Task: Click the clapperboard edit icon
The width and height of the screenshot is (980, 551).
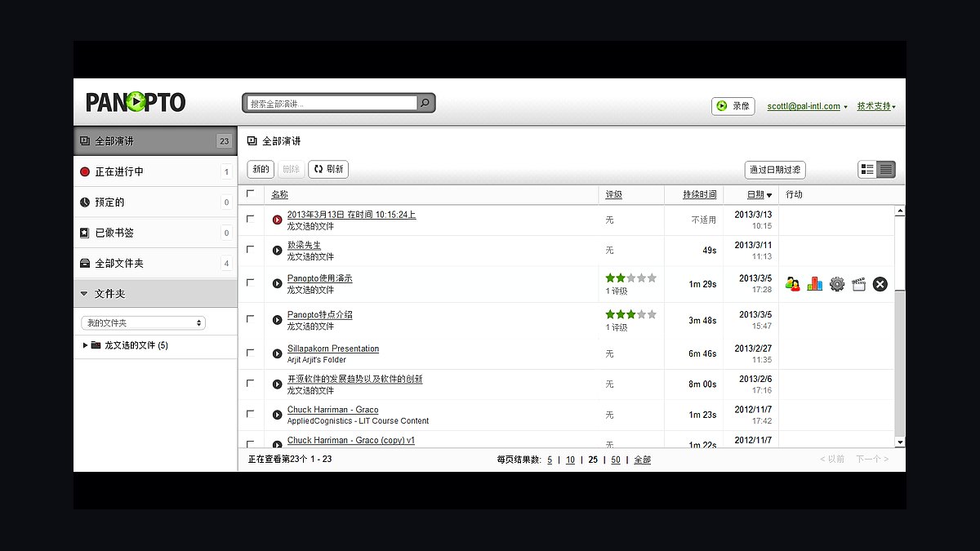Action: pyautogui.click(x=858, y=284)
